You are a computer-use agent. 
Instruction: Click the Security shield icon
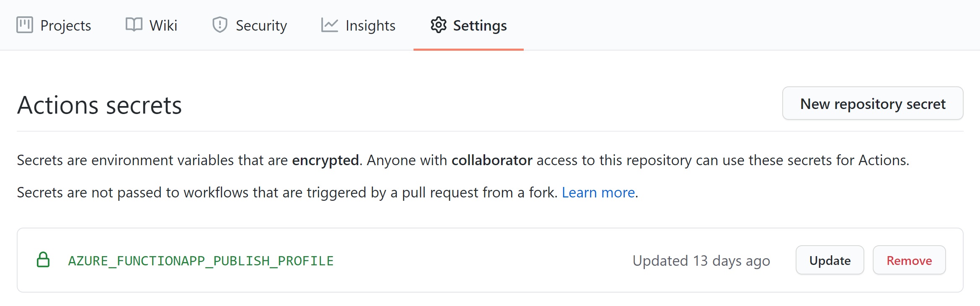219,25
